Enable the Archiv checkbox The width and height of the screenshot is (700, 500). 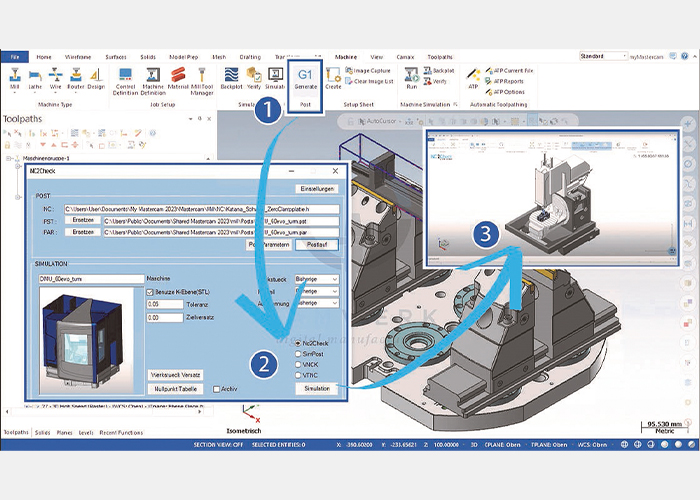pyautogui.click(x=217, y=389)
